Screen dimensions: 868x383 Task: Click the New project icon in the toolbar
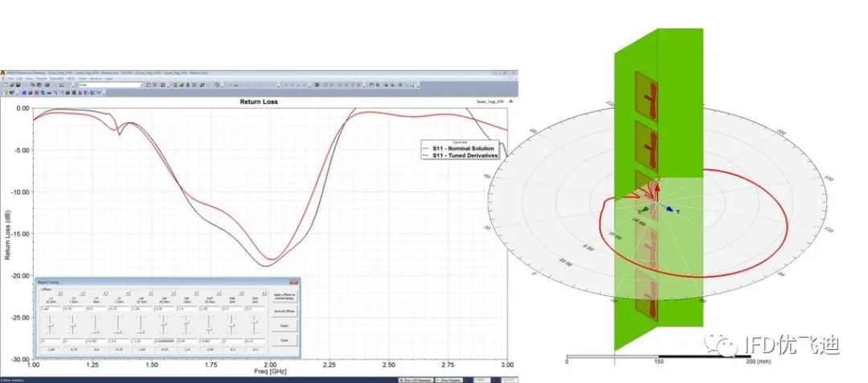click(6, 84)
